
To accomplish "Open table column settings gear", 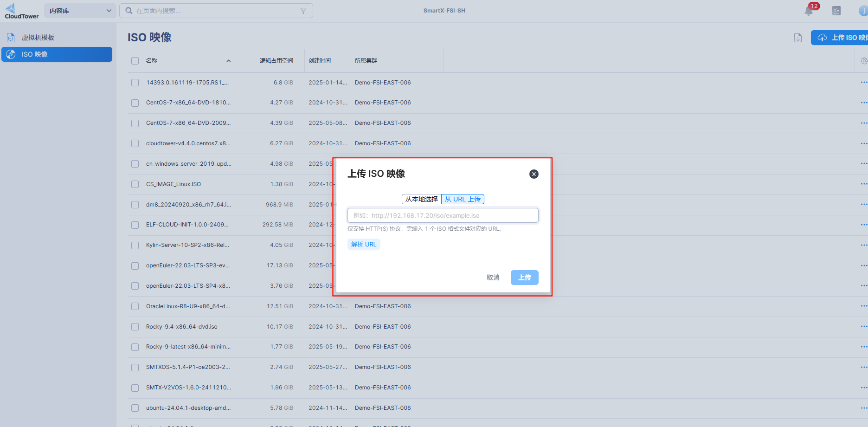I will pos(863,61).
